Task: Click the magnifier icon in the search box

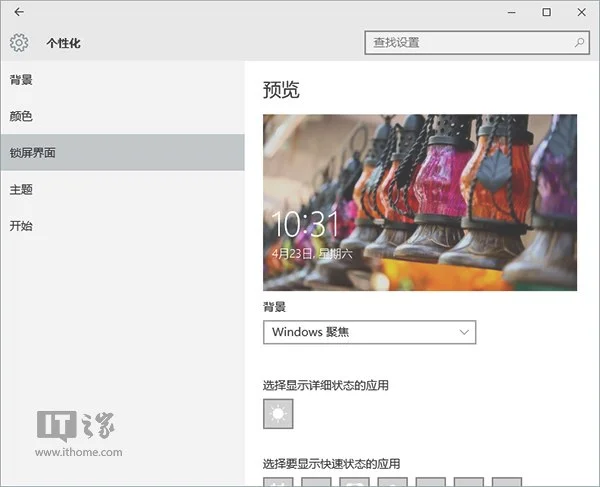Action: (x=580, y=43)
